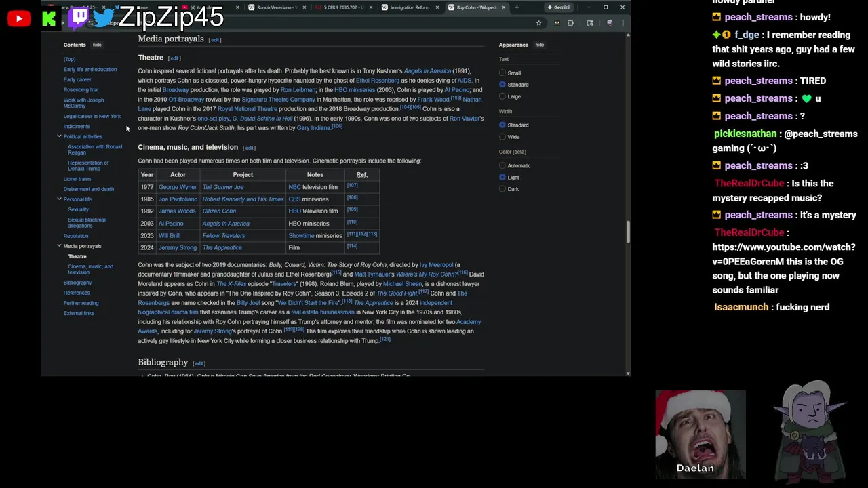Switch to the Rondò Veneziano tab

(275, 7)
